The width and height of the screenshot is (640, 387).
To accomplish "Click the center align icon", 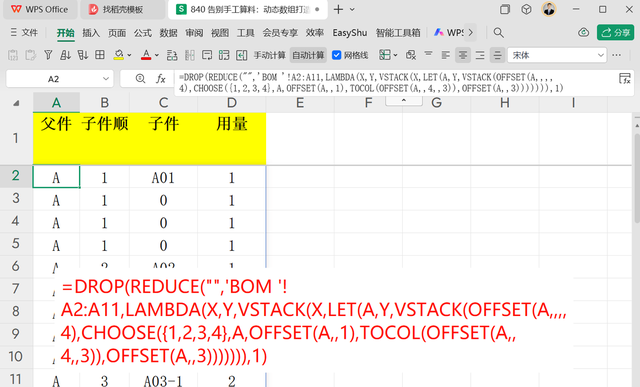I will click(x=463, y=55).
